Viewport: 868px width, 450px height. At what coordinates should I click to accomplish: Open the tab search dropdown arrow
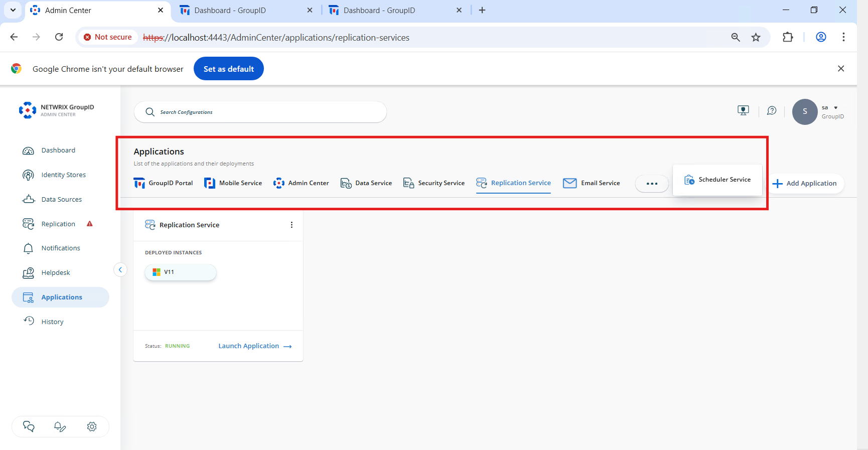(x=13, y=10)
